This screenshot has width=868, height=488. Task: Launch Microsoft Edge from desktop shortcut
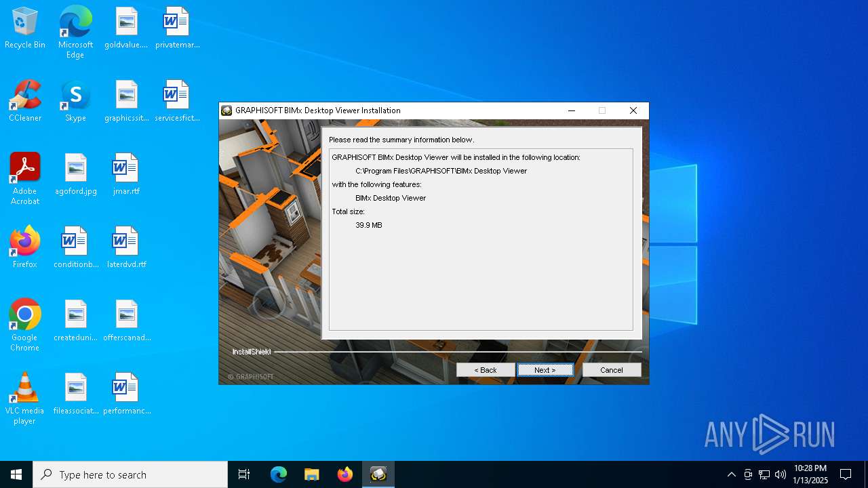tap(75, 33)
